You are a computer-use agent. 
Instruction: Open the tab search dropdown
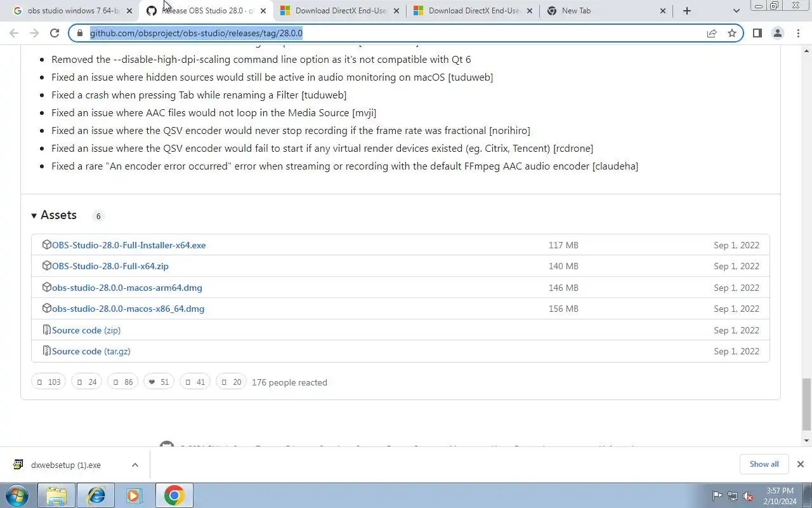pos(736,11)
